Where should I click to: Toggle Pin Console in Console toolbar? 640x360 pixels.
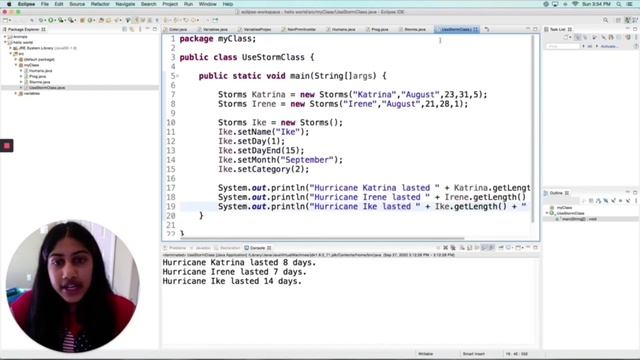[501, 247]
